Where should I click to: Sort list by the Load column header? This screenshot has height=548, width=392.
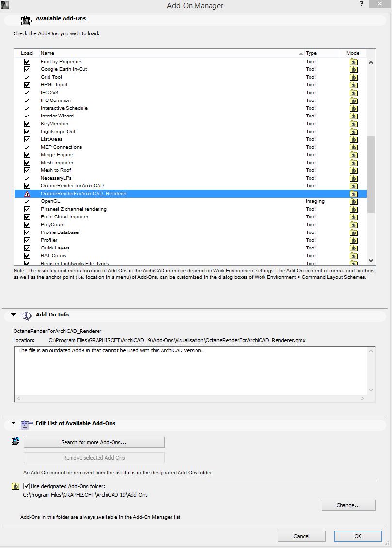pos(27,53)
